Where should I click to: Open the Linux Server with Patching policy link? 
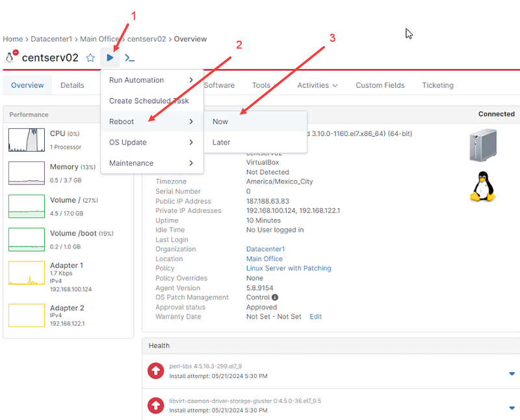(x=289, y=269)
